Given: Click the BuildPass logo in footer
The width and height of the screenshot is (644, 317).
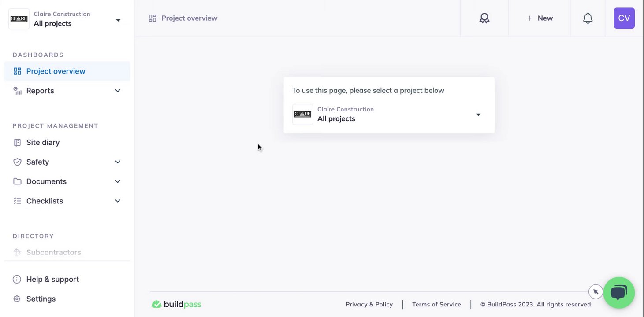Looking at the screenshot, I should click(176, 304).
